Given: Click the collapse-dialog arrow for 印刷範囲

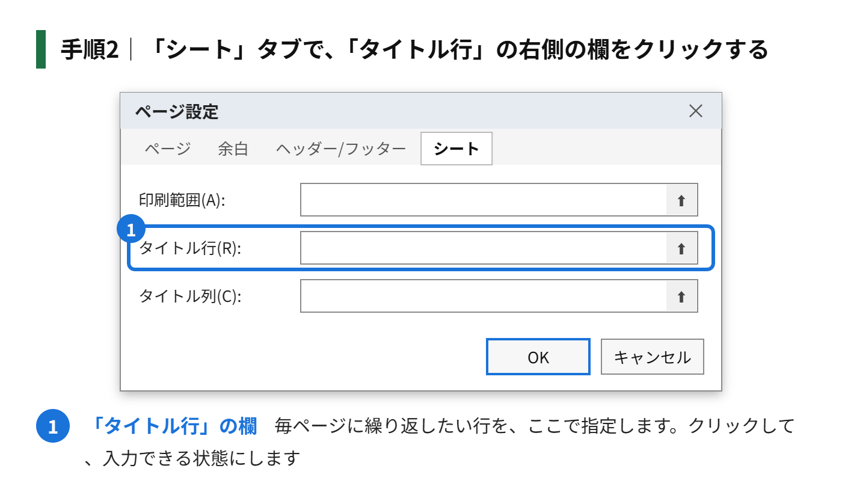Looking at the screenshot, I should point(681,200).
